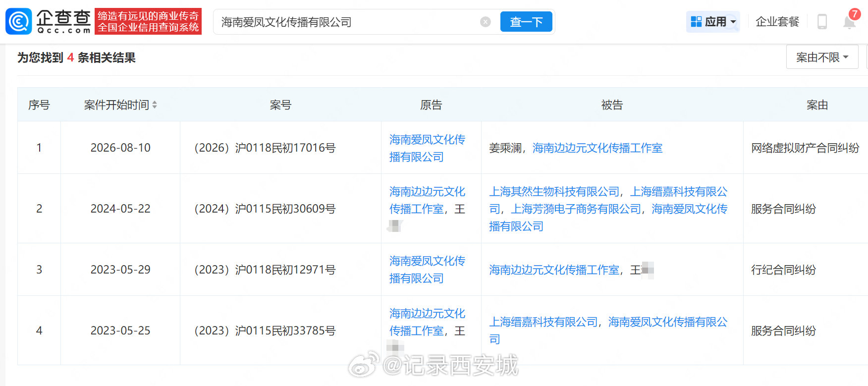This screenshot has width=868, height=386.
Task: Click date 2026-08-10 cell
Action: [120, 148]
